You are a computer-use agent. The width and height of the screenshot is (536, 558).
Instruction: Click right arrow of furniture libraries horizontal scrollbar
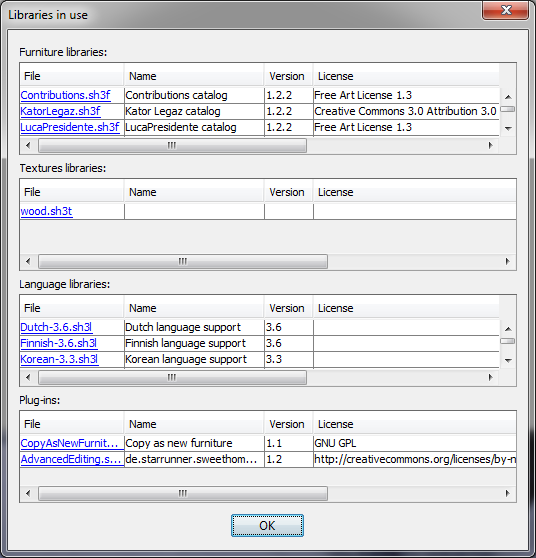tap(490, 145)
